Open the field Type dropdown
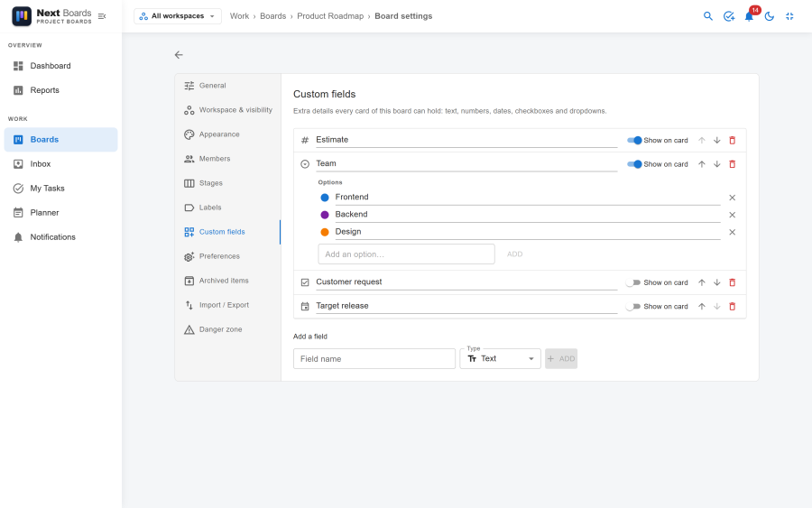 pos(500,359)
